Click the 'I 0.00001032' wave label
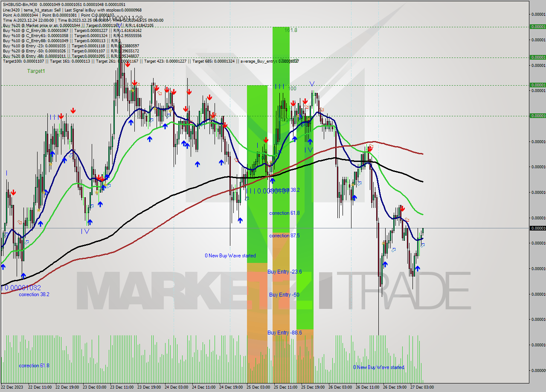The width and height of the screenshot is (546, 392). [21, 288]
